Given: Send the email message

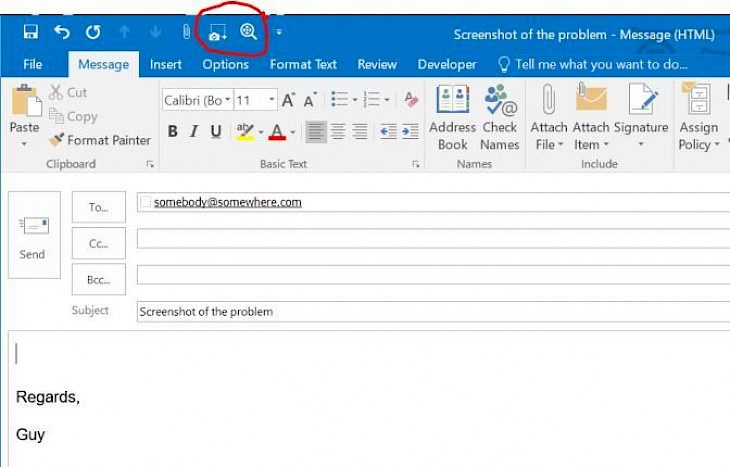Looking at the screenshot, I should click(34, 235).
